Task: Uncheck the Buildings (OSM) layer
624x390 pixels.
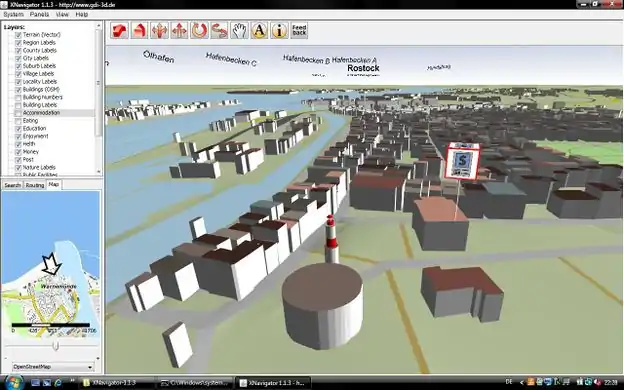Action: tap(18, 90)
